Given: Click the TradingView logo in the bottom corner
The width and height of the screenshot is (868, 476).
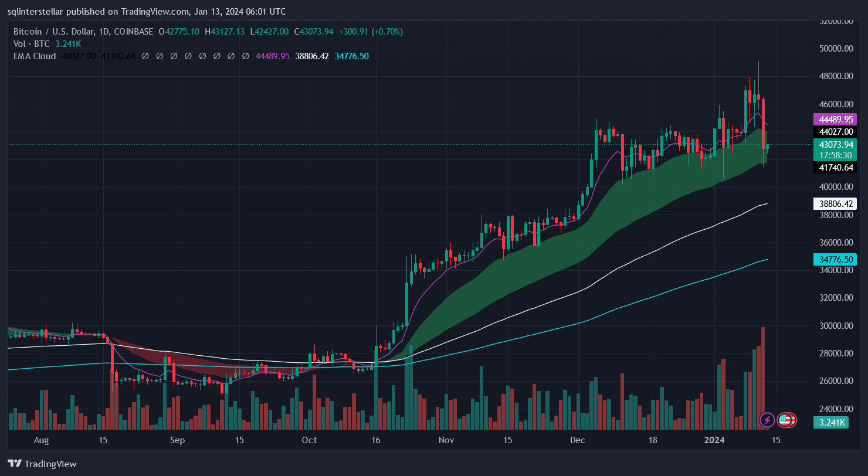Looking at the screenshot, I should coord(42,464).
